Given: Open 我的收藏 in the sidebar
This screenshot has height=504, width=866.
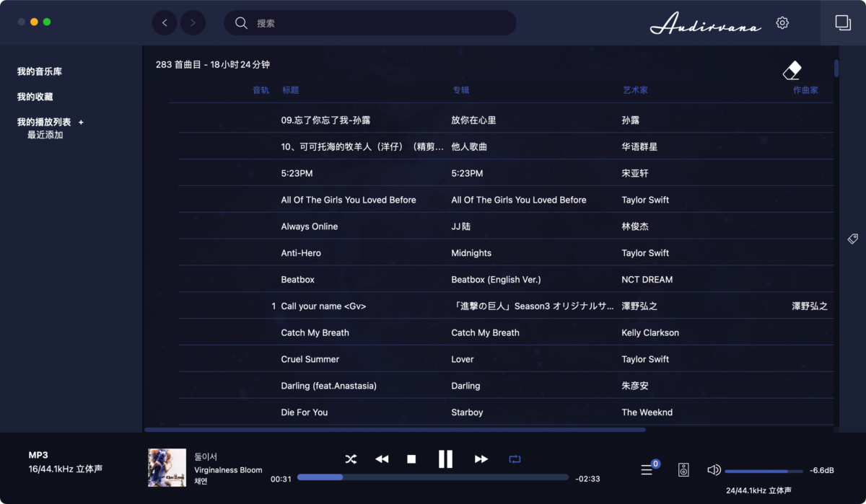Looking at the screenshot, I should point(35,97).
